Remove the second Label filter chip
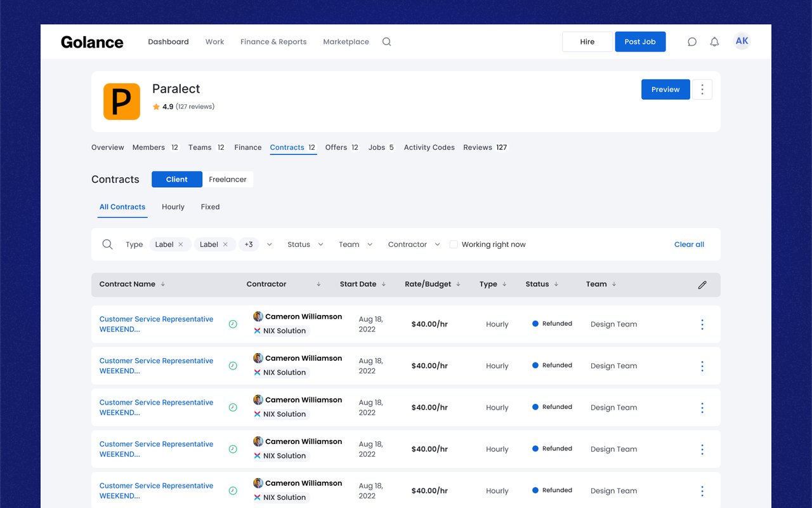 point(225,244)
